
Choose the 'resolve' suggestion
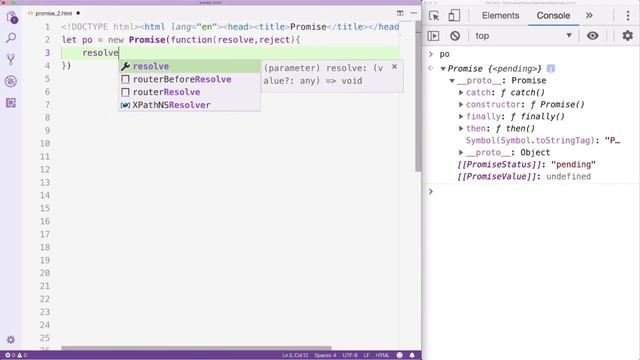[189, 66]
